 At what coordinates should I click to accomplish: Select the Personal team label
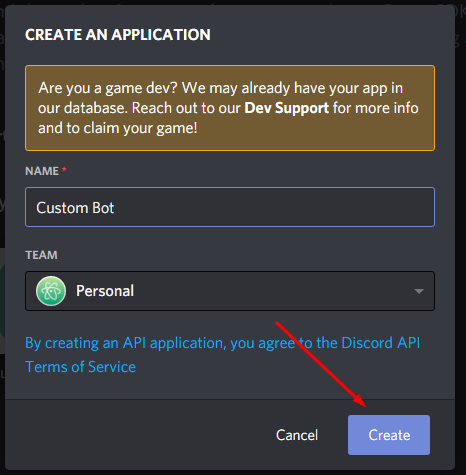[x=105, y=291]
